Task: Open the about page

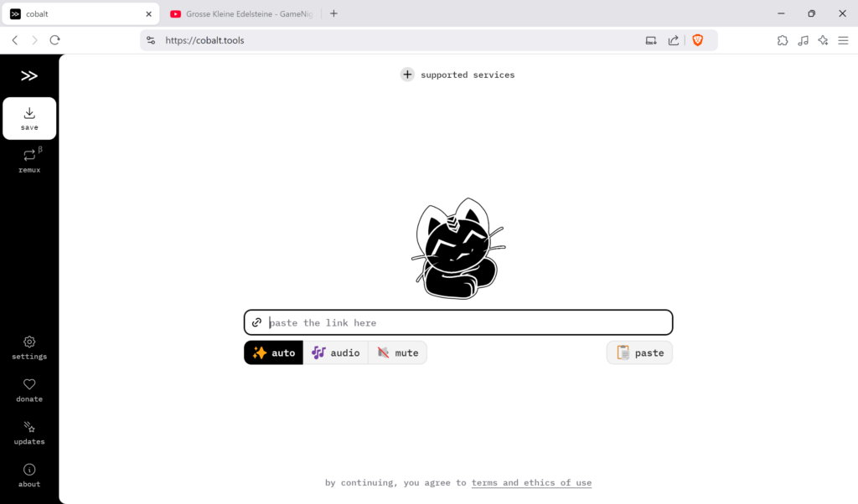Action: click(x=29, y=476)
